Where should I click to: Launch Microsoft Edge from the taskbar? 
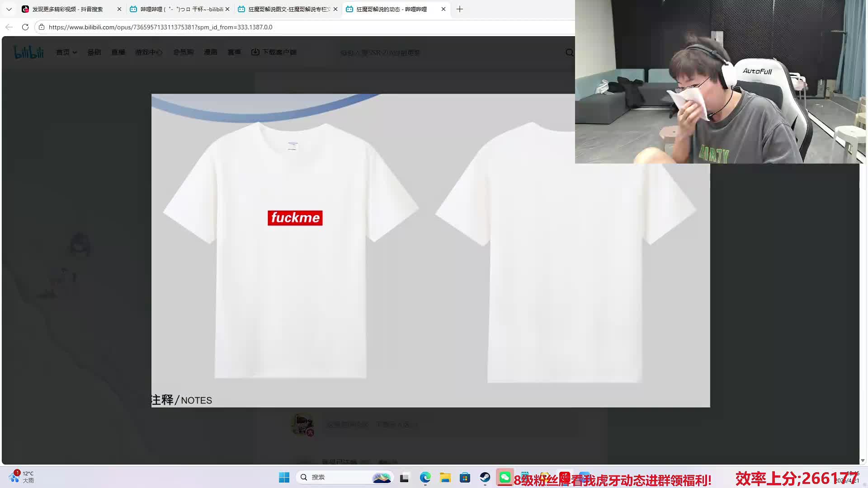click(x=425, y=477)
